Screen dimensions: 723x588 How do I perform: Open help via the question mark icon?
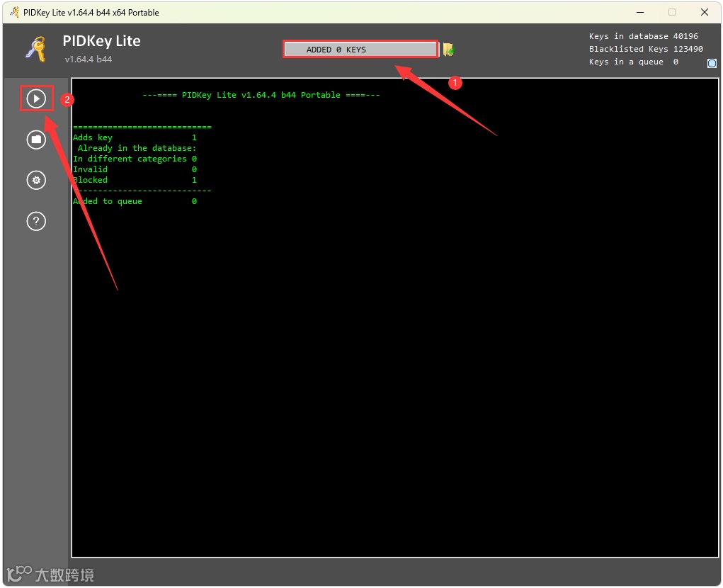[x=36, y=221]
